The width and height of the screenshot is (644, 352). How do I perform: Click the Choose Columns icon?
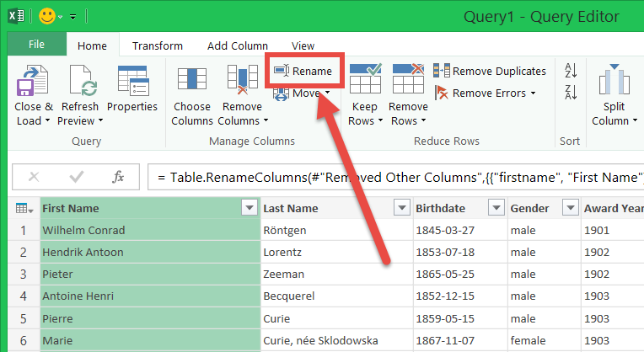click(191, 83)
